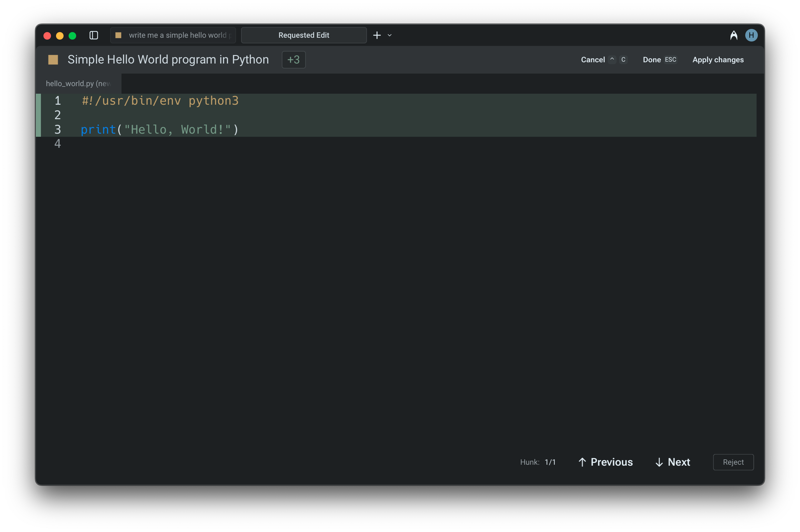Switch to the Requested Edit tab

click(x=304, y=35)
